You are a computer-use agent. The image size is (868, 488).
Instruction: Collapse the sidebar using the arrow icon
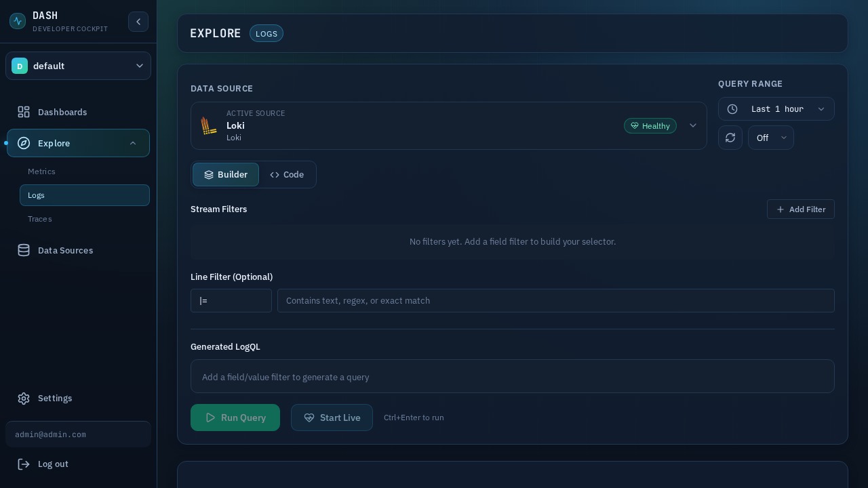coord(138,22)
